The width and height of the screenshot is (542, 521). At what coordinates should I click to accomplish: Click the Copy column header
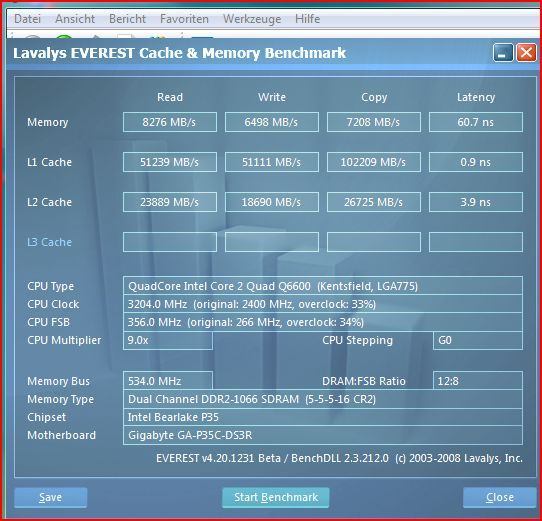click(374, 97)
